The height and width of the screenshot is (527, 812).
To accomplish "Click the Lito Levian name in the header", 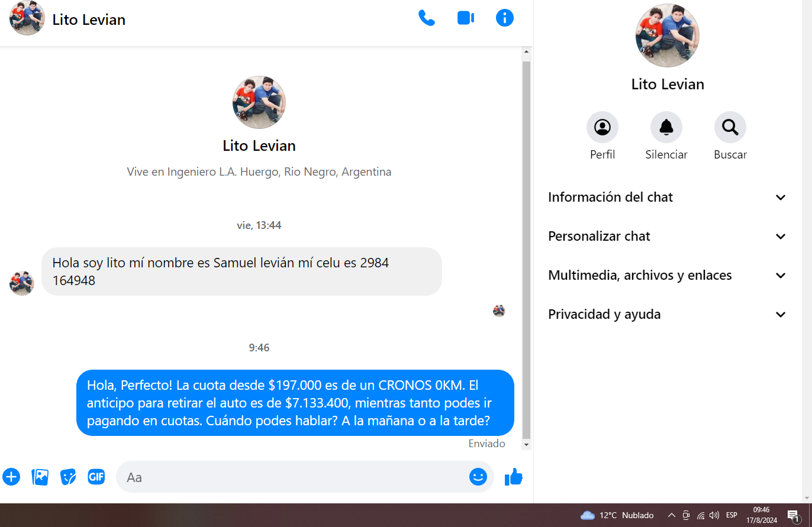I will [89, 20].
